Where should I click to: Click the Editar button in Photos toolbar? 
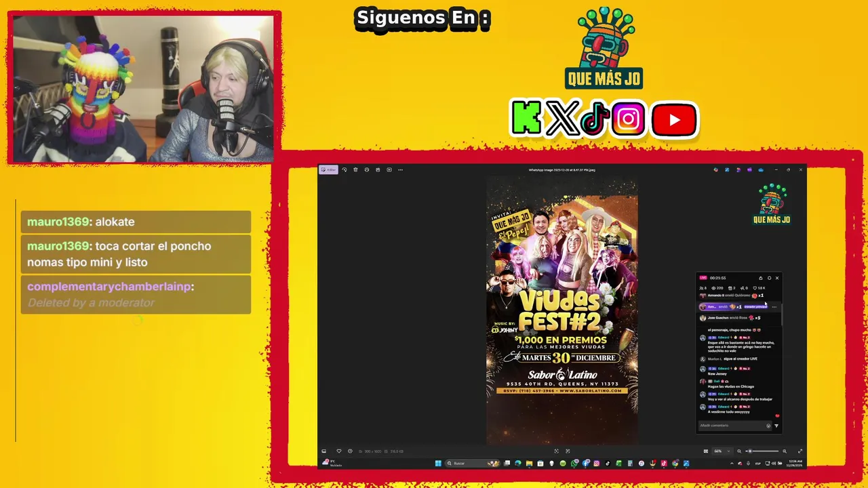(328, 169)
